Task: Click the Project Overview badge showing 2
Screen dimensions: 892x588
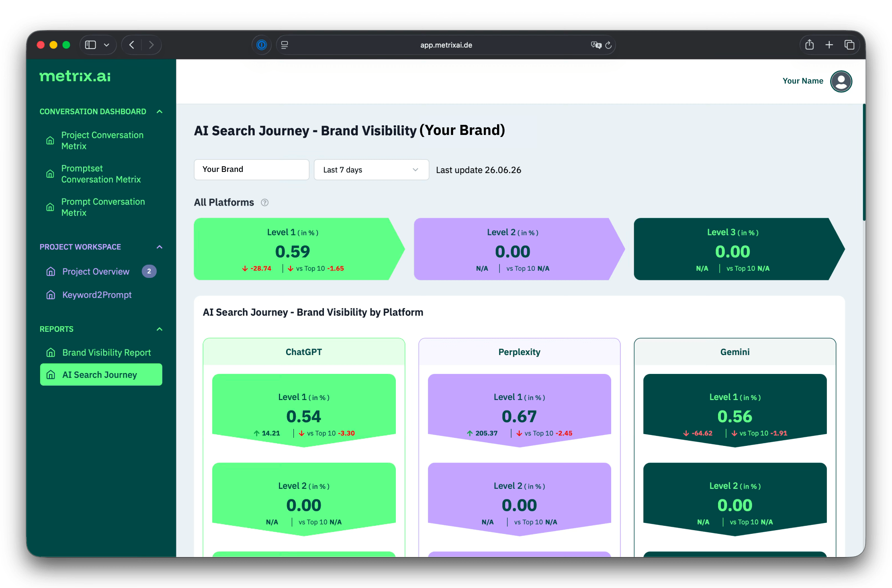Action: pos(149,272)
